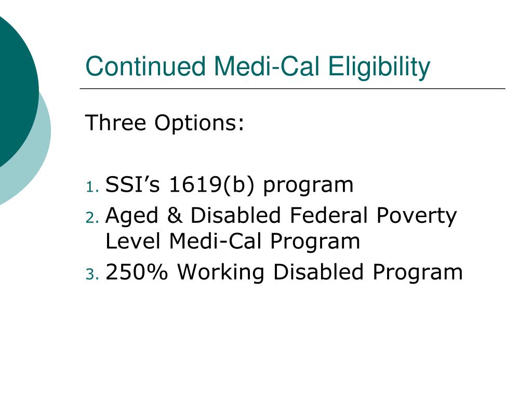Click the word Poverty

(417, 217)
